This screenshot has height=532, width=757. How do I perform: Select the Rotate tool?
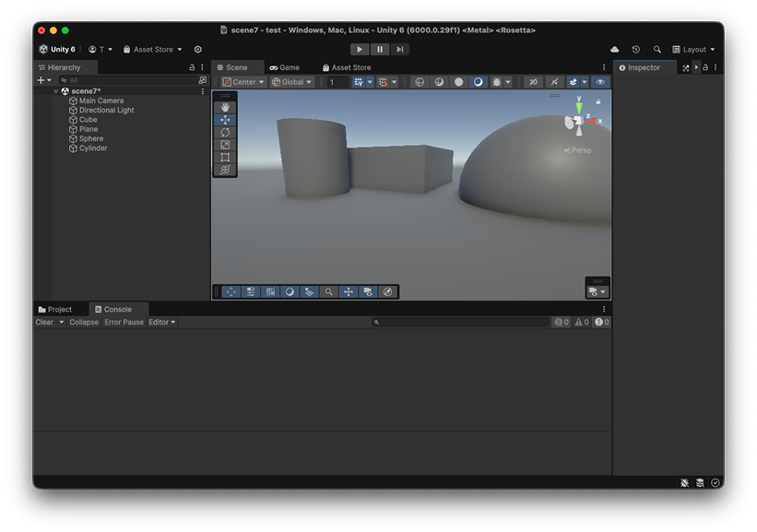coord(225,132)
